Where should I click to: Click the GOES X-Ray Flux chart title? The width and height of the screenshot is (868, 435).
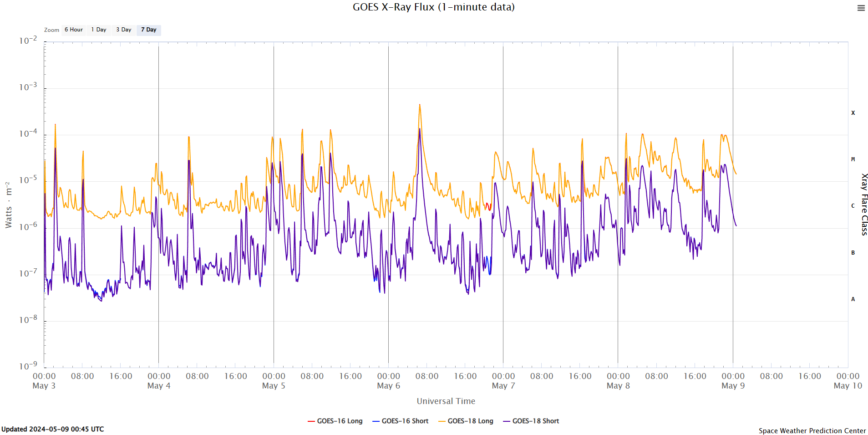click(x=433, y=7)
